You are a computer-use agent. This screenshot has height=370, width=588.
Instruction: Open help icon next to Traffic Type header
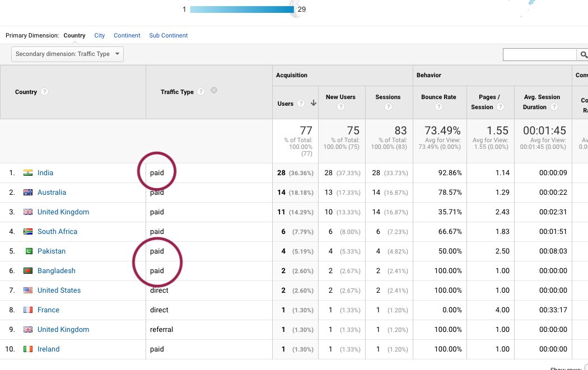click(x=201, y=92)
